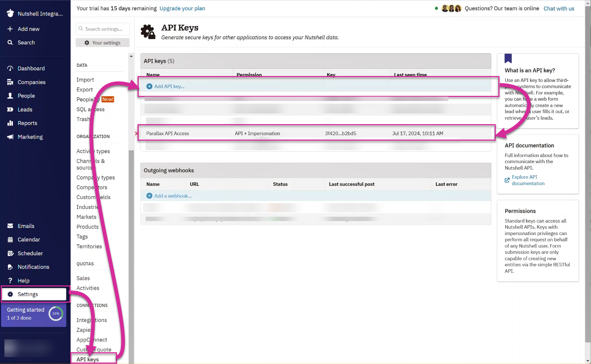Click Jul 17, 2024, 10:11 AM timestamp
Image resolution: width=591 pixels, height=364 pixels.
pyautogui.click(x=417, y=133)
